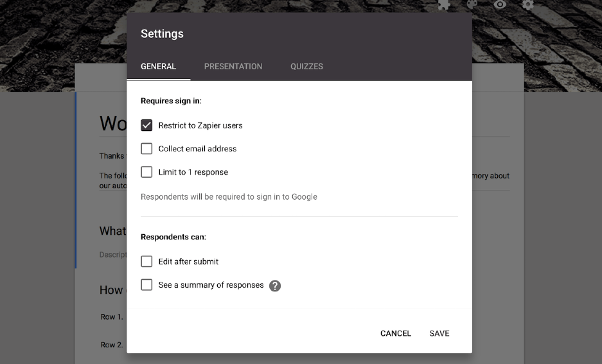602x364 pixels.
Task: Enable Edit after submit option
Action: point(146,261)
